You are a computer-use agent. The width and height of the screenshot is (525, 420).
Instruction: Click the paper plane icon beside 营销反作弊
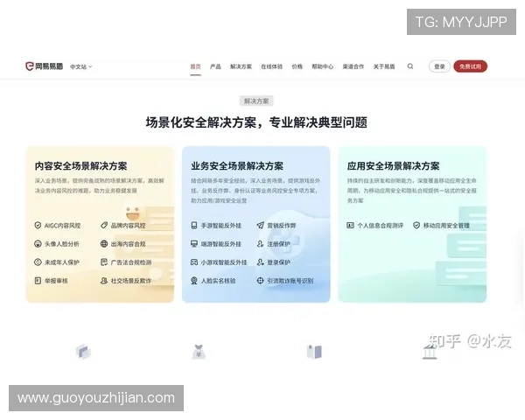260,225
